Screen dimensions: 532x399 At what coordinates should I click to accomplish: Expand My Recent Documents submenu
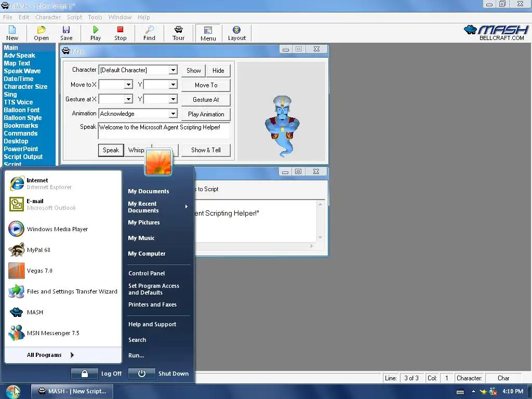158,207
